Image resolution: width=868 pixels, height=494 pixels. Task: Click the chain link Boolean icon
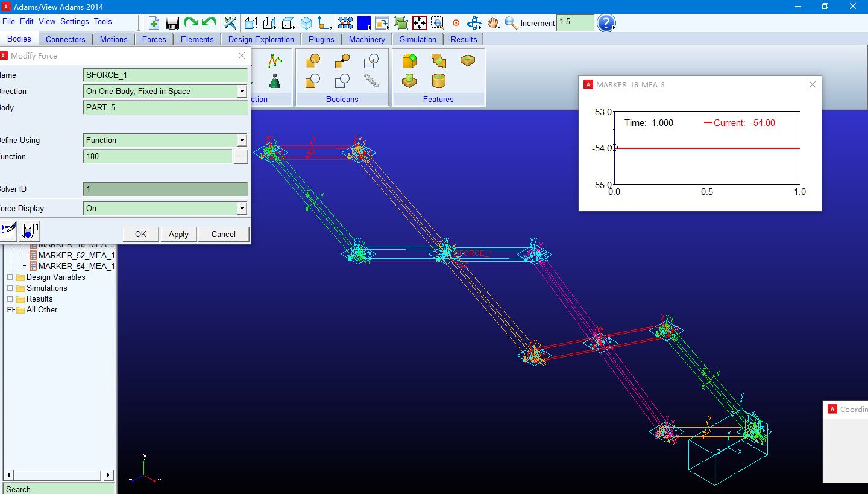[x=371, y=80]
